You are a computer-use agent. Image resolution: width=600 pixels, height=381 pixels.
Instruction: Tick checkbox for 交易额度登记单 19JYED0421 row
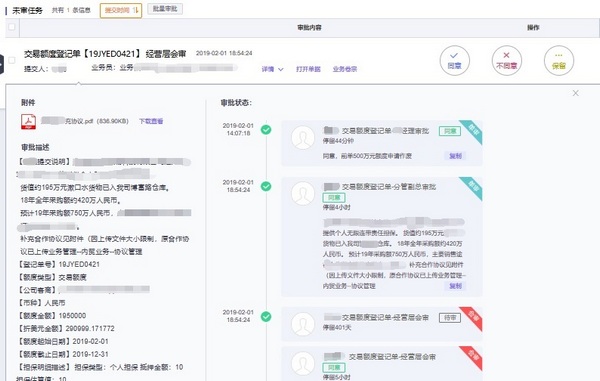pos(11,60)
